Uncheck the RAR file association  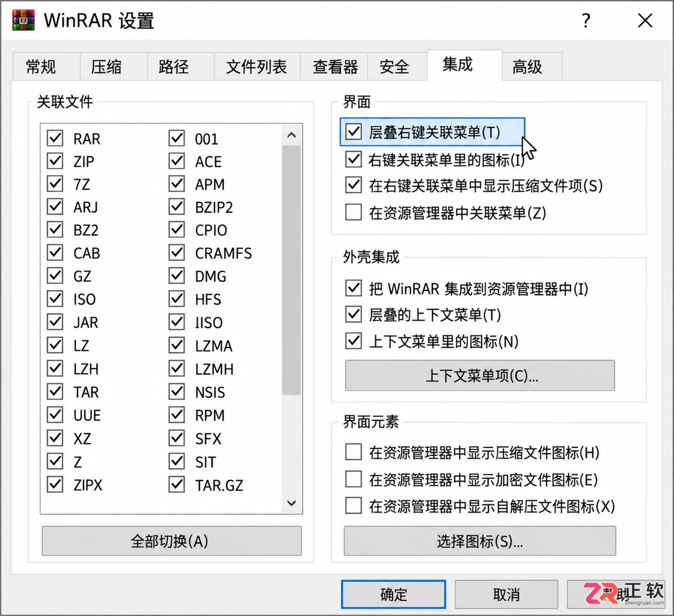pos(55,139)
